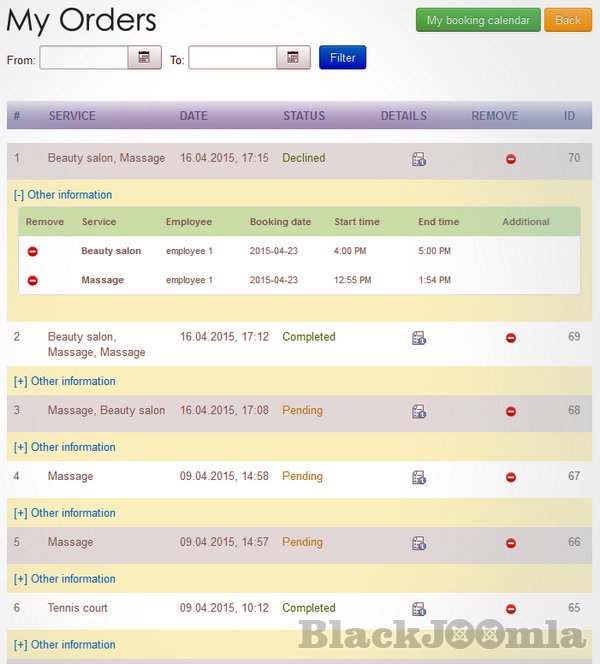Focus the From date input field
The width and height of the screenshot is (600, 664).
[x=83, y=58]
